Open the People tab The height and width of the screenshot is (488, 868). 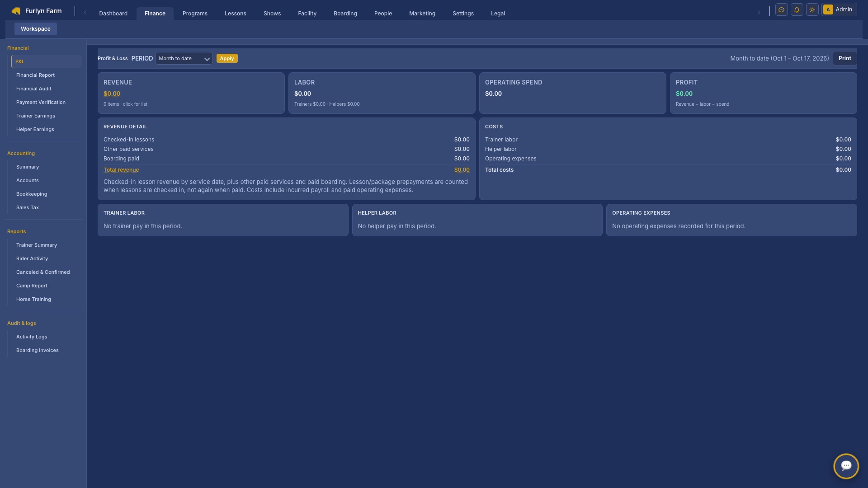[x=383, y=14]
